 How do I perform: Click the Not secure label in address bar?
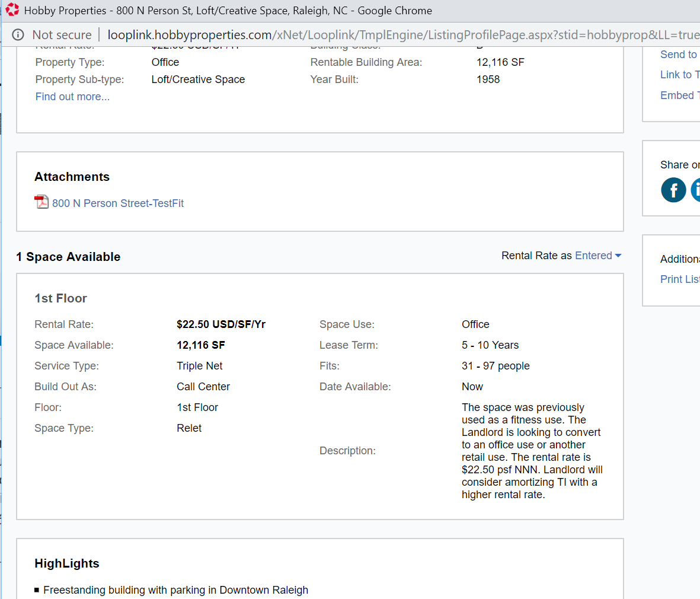click(62, 35)
